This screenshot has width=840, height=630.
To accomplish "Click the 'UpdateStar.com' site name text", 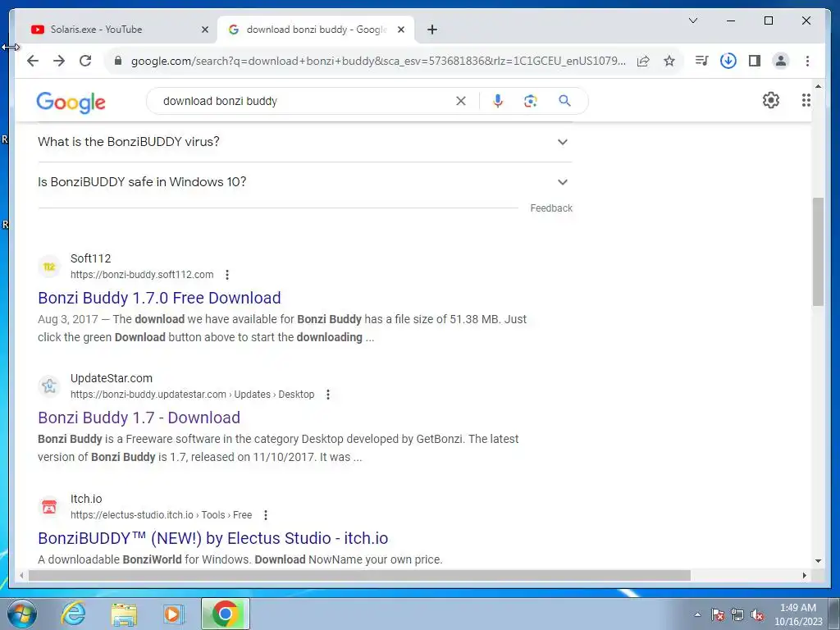I will 112,378.
